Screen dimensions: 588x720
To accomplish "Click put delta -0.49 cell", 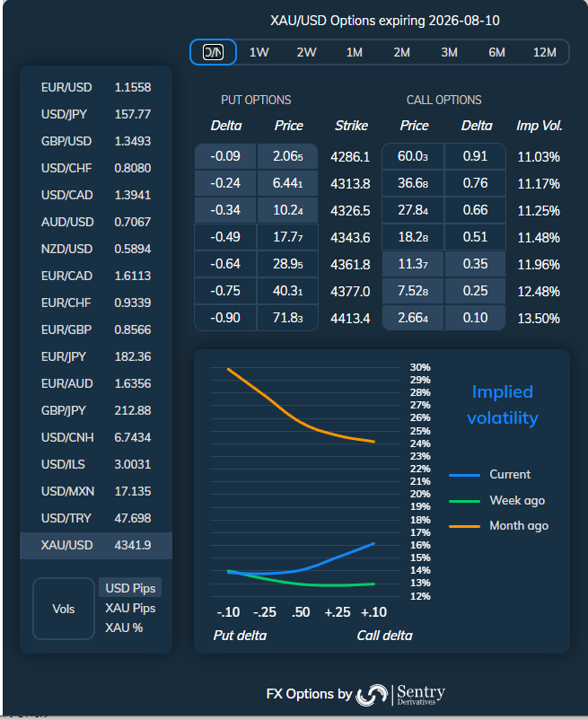I will click(x=225, y=237).
